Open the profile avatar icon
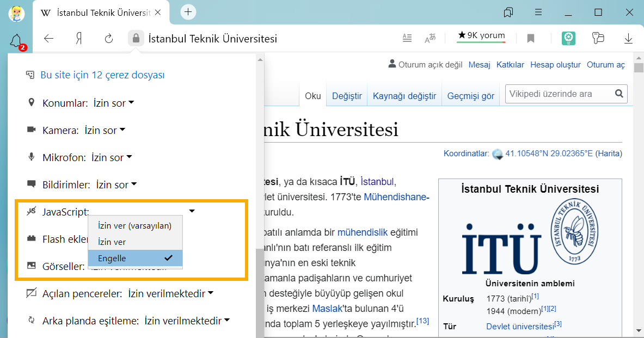 coord(16,14)
